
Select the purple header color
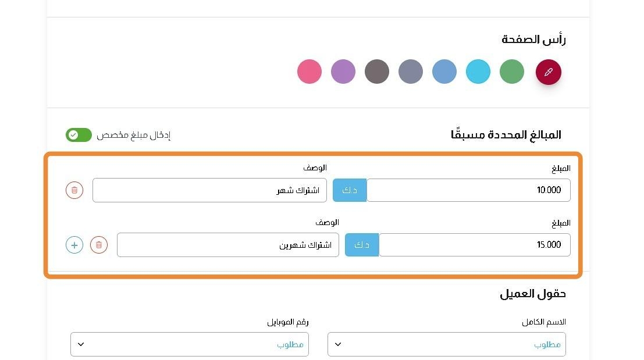(343, 72)
